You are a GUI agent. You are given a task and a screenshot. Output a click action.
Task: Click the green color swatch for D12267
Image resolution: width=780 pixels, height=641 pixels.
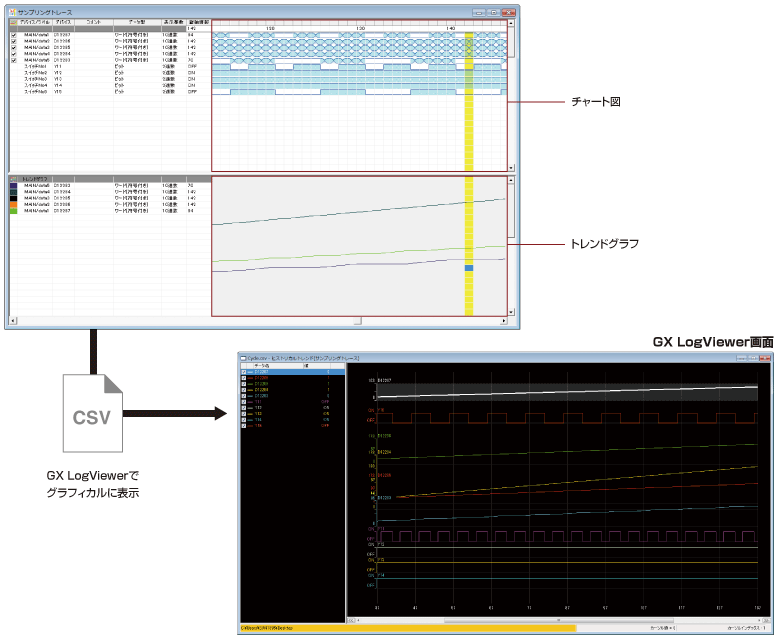coord(13,211)
